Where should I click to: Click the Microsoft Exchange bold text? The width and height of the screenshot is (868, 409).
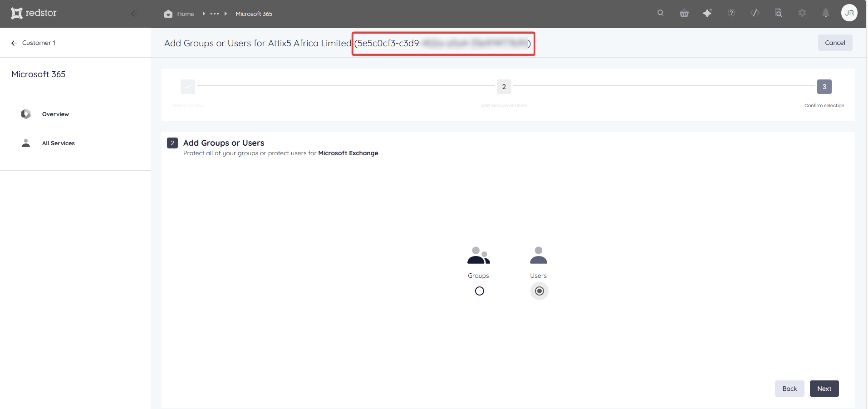click(348, 153)
